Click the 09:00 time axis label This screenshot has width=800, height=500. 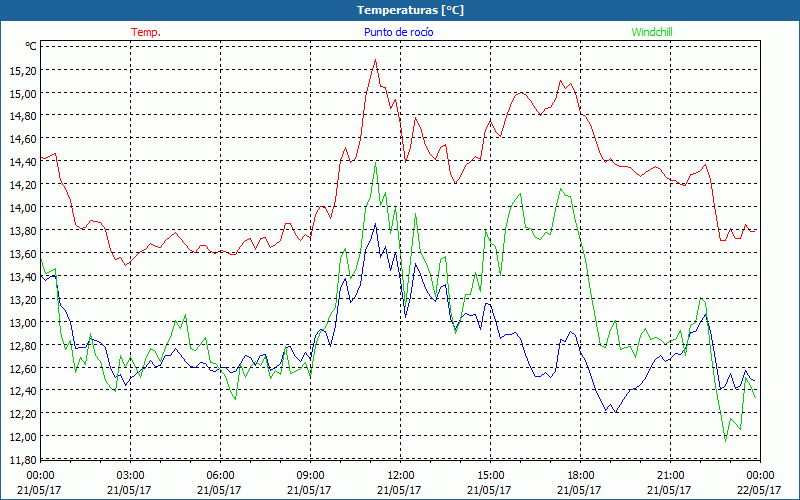pos(310,475)
